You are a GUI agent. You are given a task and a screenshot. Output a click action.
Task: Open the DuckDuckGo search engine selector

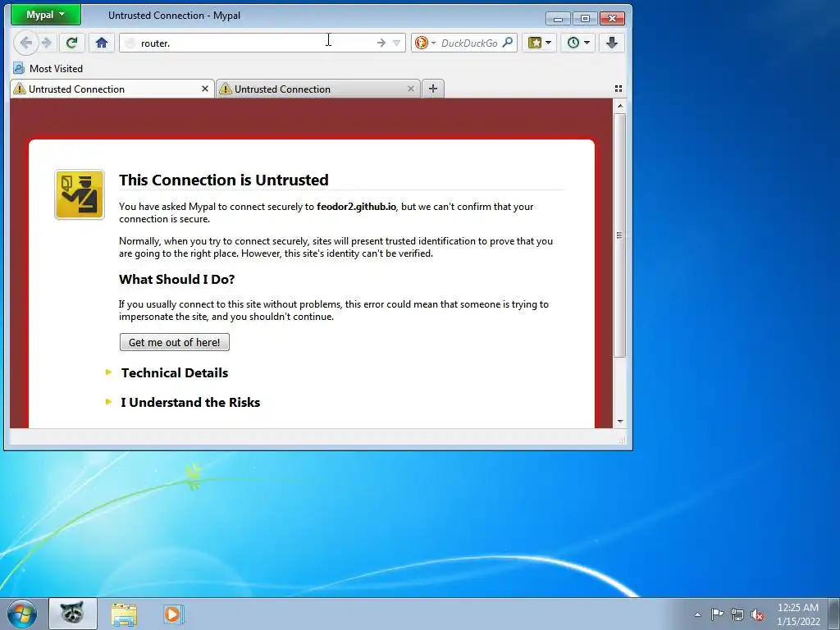coord(426,43)
